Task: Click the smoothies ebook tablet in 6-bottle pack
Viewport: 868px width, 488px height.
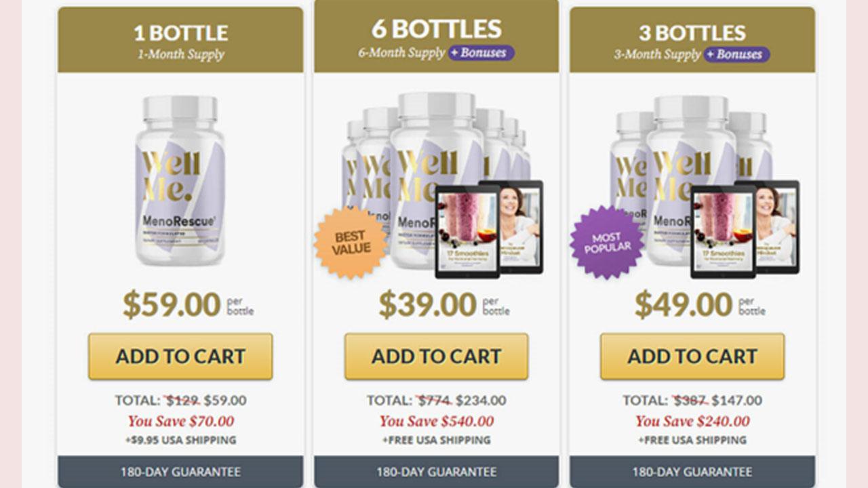Action: click(x=467, y=231)
